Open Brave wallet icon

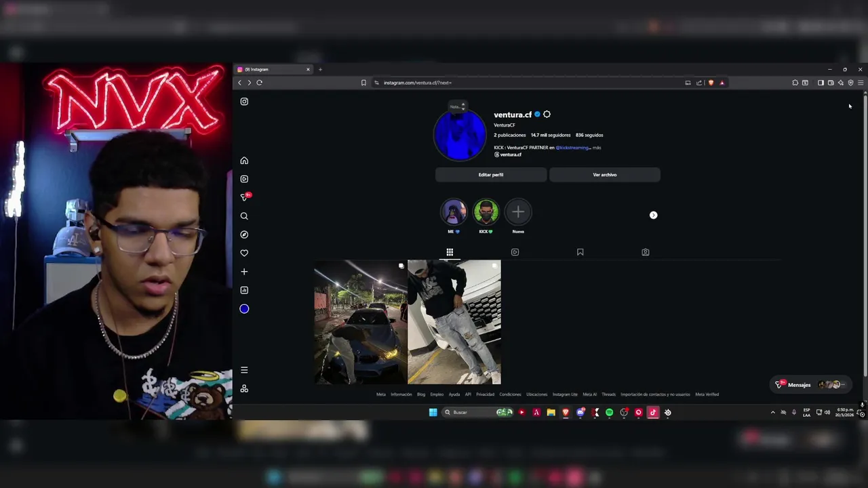[831, 83]
